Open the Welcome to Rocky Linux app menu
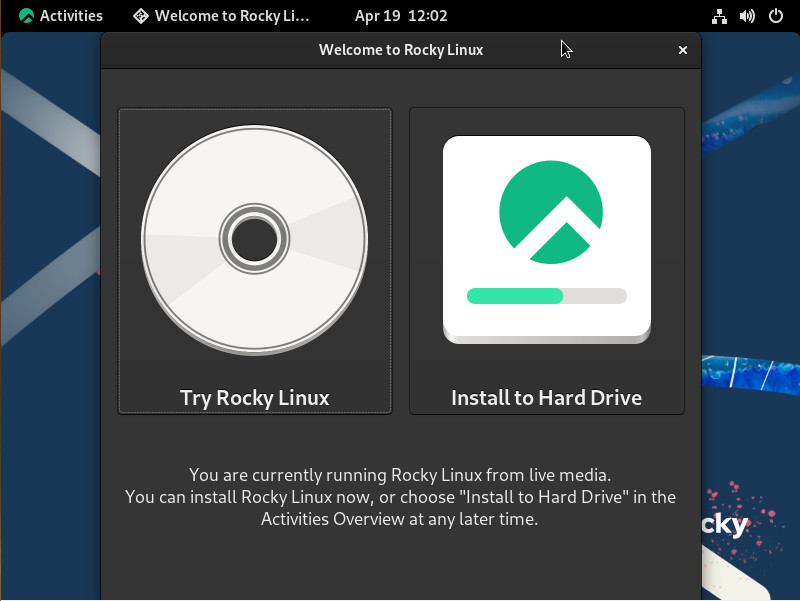 tap(221, 16)
